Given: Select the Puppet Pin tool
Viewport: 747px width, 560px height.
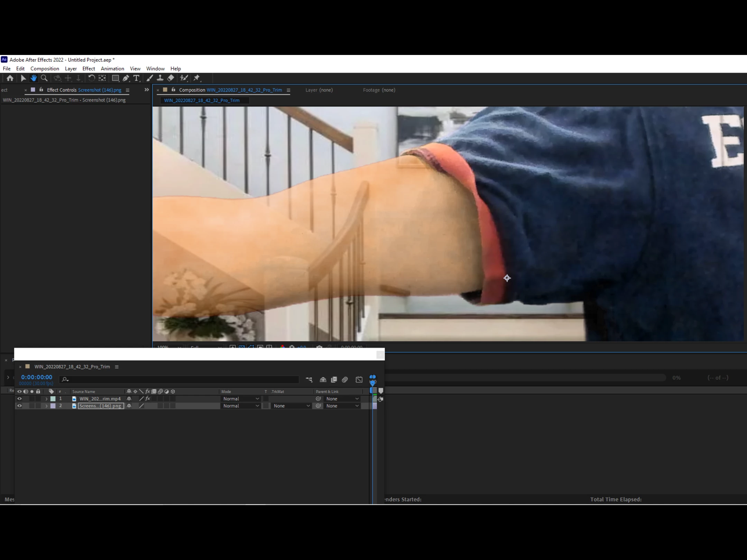Looking at the screenshot, I should point(197,78).
